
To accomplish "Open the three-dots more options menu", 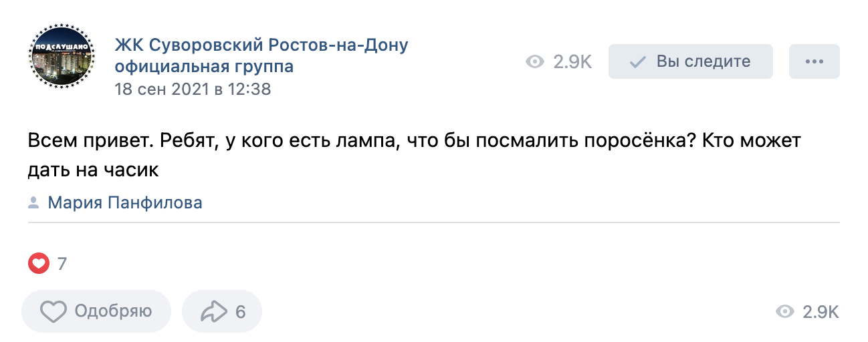I will click(814, 62).
